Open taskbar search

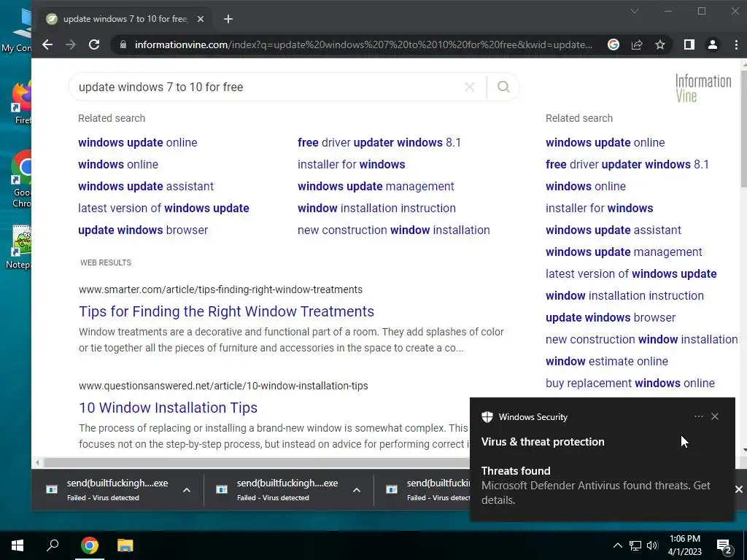pyautogui.click(x=53, y=545)
